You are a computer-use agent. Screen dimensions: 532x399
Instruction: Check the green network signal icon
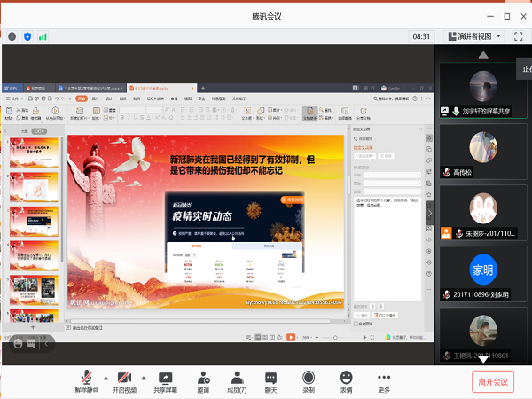pyautogui.click(x=43, y=36)
